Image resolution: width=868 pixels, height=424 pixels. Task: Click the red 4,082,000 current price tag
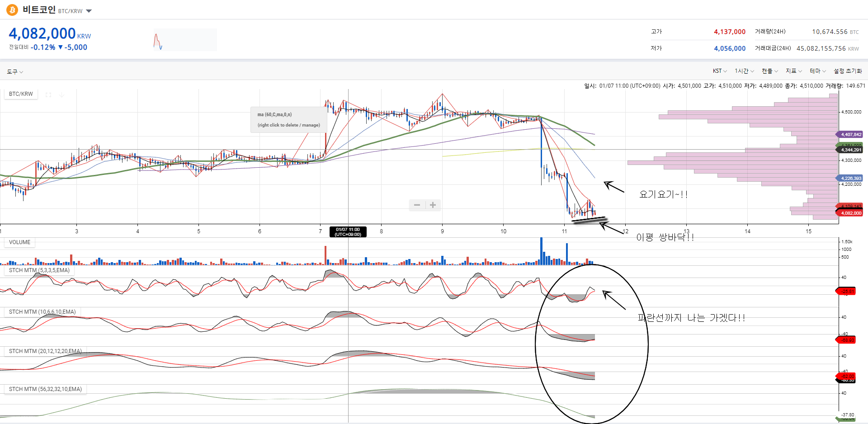(x=851, y=213)
